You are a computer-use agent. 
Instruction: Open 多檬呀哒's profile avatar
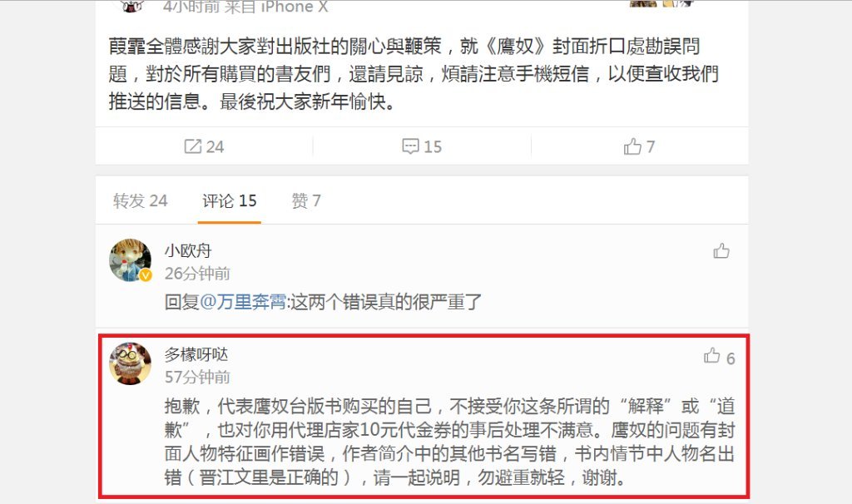point(131,363)
